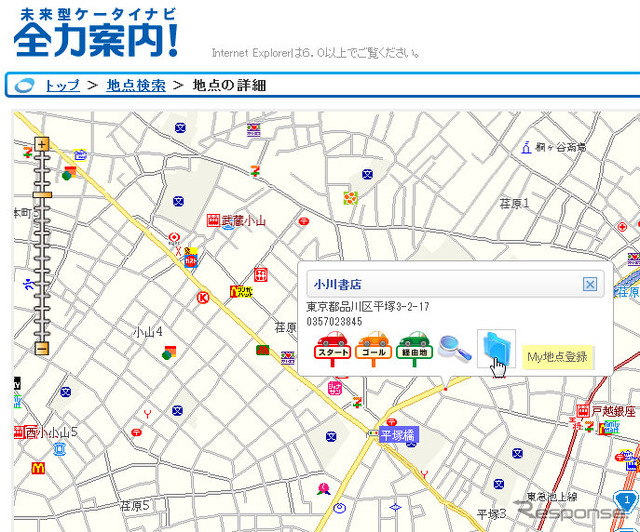Set 小川書店 as スタート point
This screenshot has height=532, width=640.
click(333, 349)
